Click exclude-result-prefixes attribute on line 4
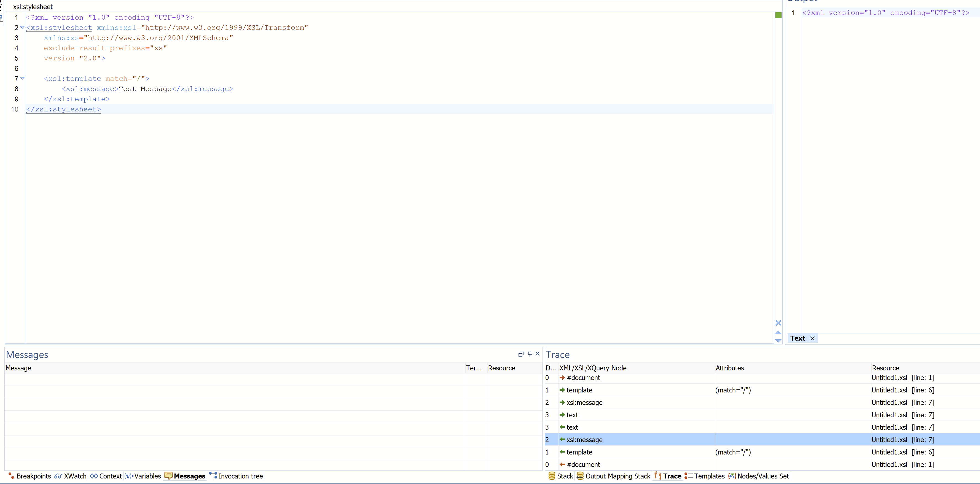The height and width of the screenshot is (484, 980). click(x=105, y=48)
